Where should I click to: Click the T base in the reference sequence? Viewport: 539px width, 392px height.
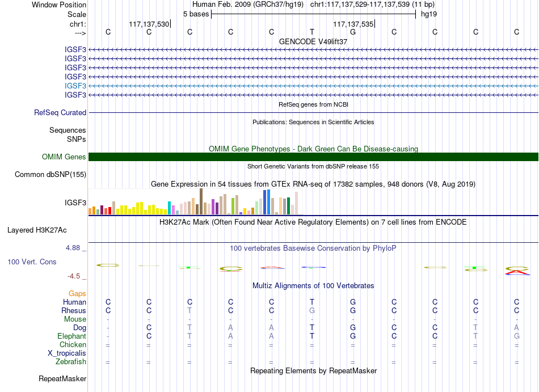pyautogui.click(x=312, y=32)
